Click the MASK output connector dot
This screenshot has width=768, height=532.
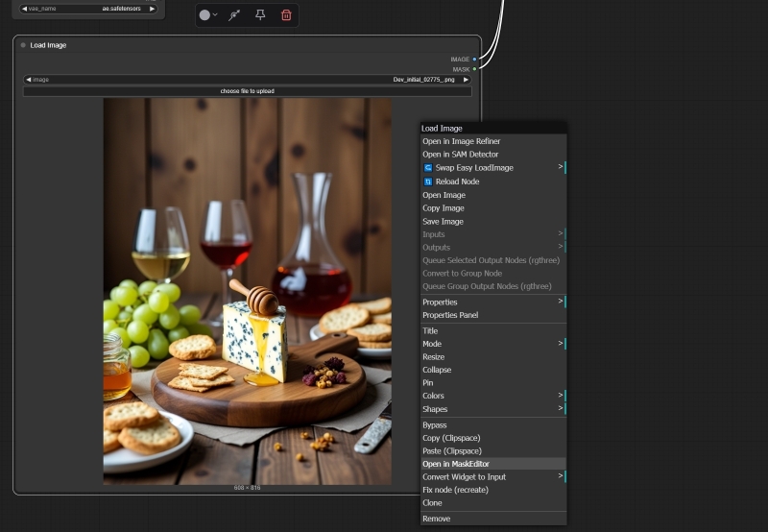point(474,69)
